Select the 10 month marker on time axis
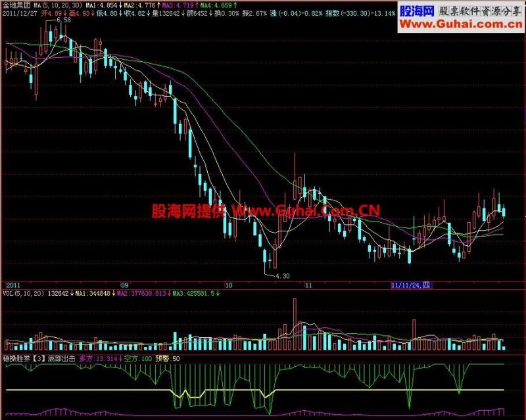This screenshot has width=526, height=420. 228,285
